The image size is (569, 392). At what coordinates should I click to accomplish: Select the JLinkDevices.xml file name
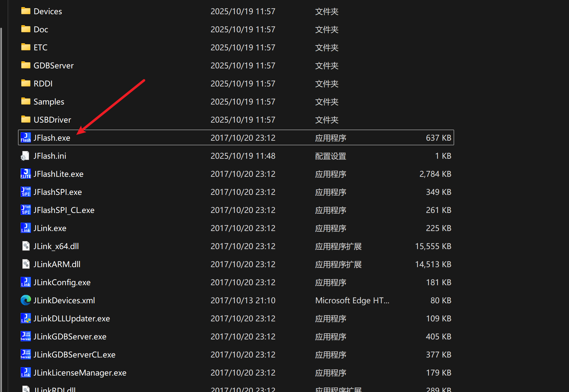coord(64,300)
